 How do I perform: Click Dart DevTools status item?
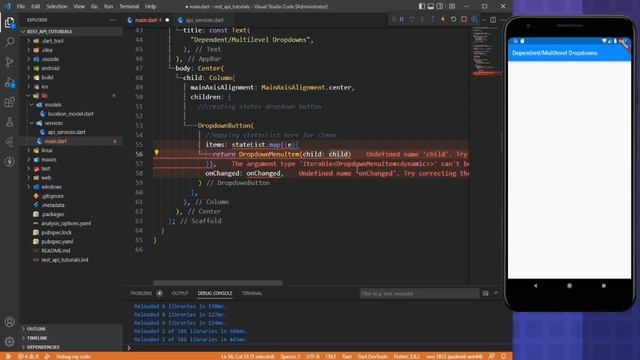coord(372,356)
